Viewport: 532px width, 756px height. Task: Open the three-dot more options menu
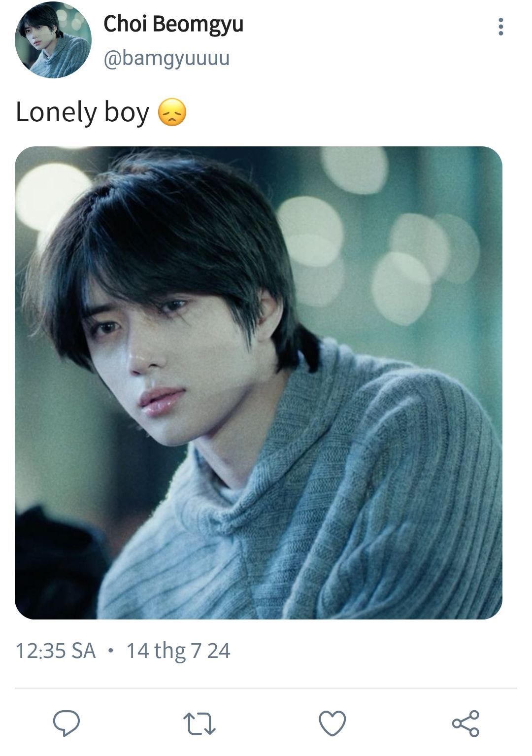(x=501, y=27)
